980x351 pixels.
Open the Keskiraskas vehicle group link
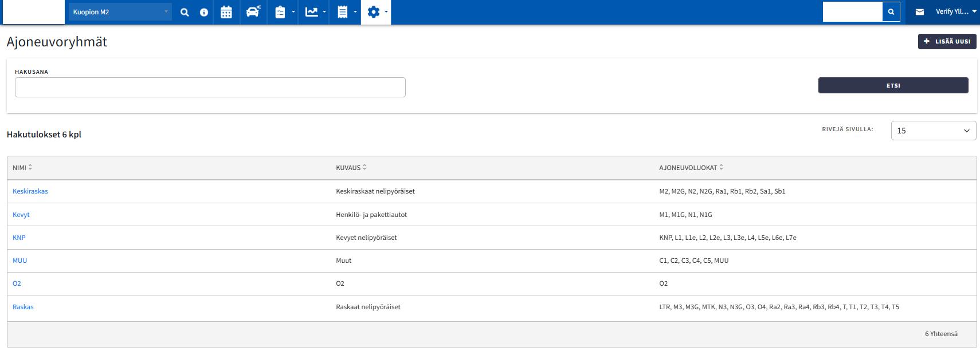[x=30, y=191]
